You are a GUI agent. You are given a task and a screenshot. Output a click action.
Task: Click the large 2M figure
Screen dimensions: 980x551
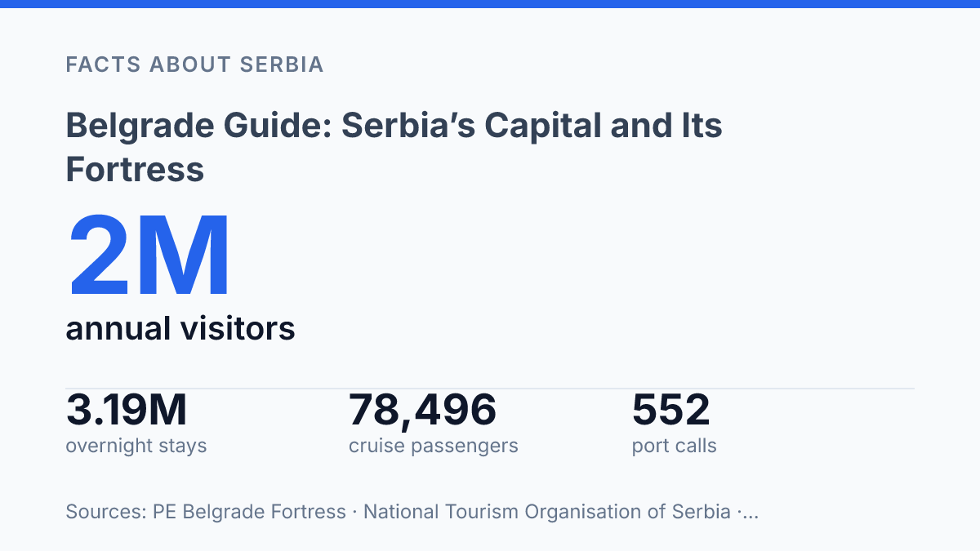click(150, 257)
